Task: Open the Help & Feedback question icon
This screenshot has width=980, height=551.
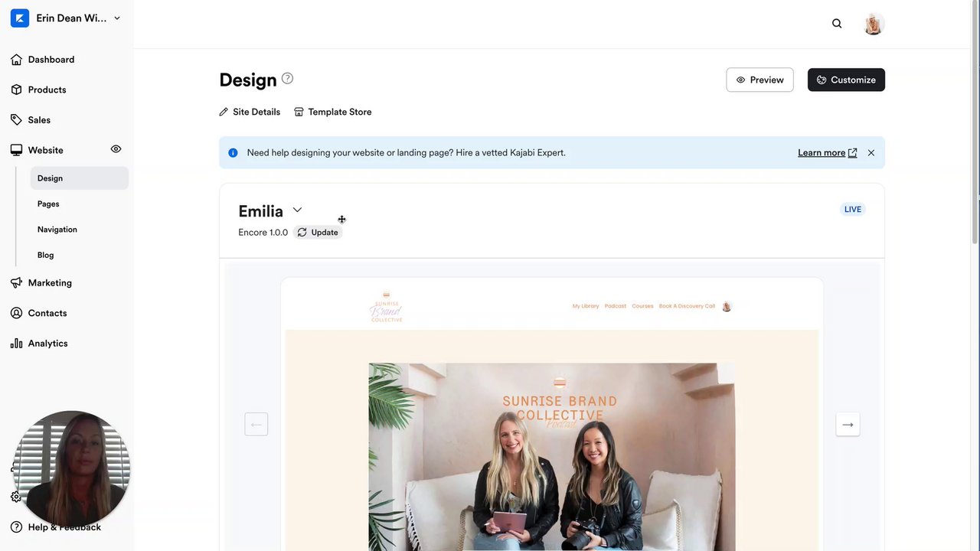Action: 16,527
